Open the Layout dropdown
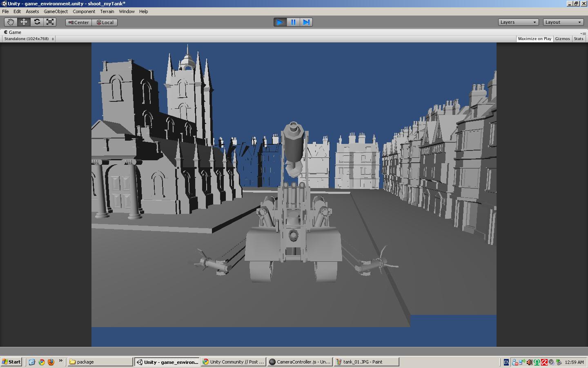This screenshot has width=588, height=368. coord(563,22)
